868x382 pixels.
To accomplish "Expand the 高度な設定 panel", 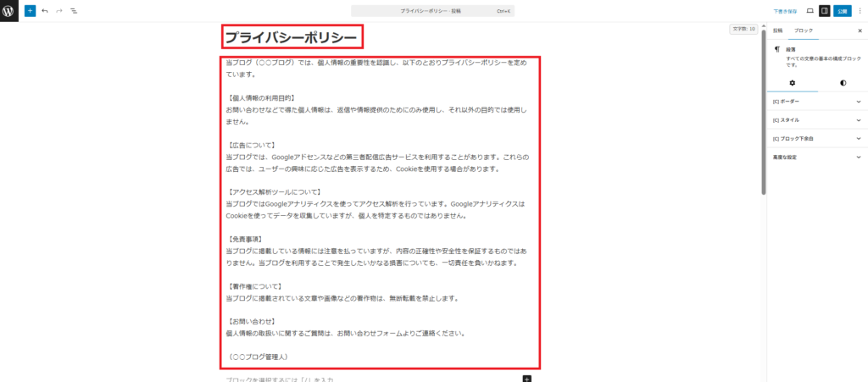I will point(817,157).
